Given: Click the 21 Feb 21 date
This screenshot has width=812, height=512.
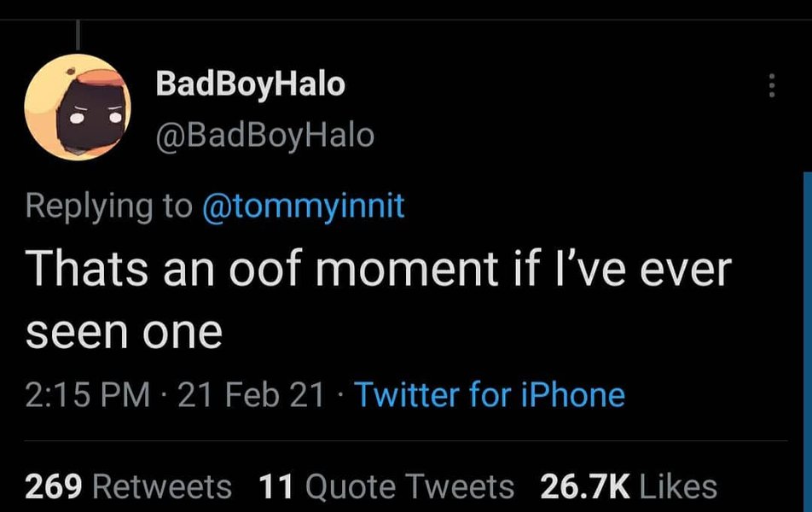Looking at the screenshot, I should pos(252,395).
